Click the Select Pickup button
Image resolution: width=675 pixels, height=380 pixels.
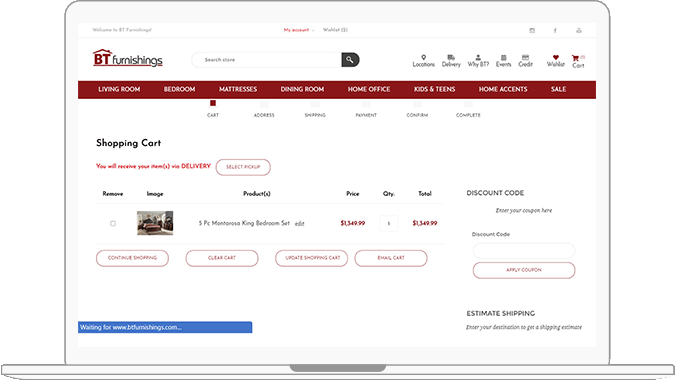[x=243, y=167]
